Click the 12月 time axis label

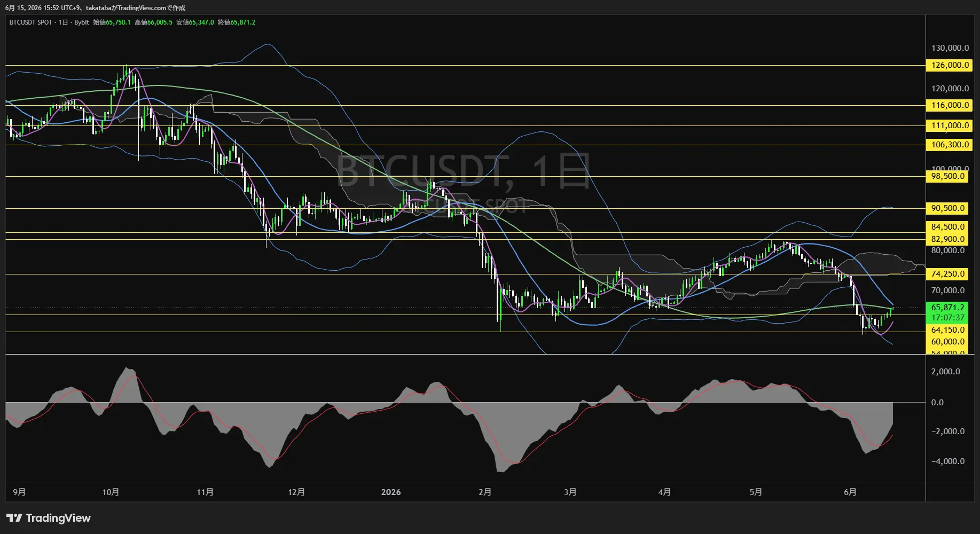tap(296, 492)
